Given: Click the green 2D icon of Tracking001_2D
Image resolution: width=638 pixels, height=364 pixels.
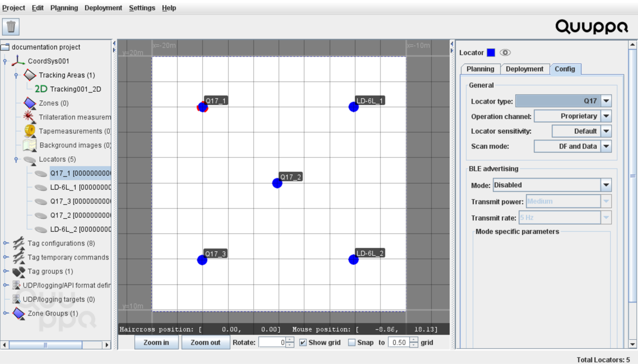Looking at the screenshot, I should coord(41,89).
